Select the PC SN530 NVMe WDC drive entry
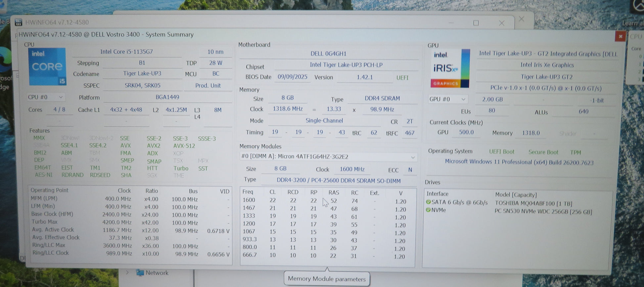This screenshot has height=287, width=644. coord(543,212)
